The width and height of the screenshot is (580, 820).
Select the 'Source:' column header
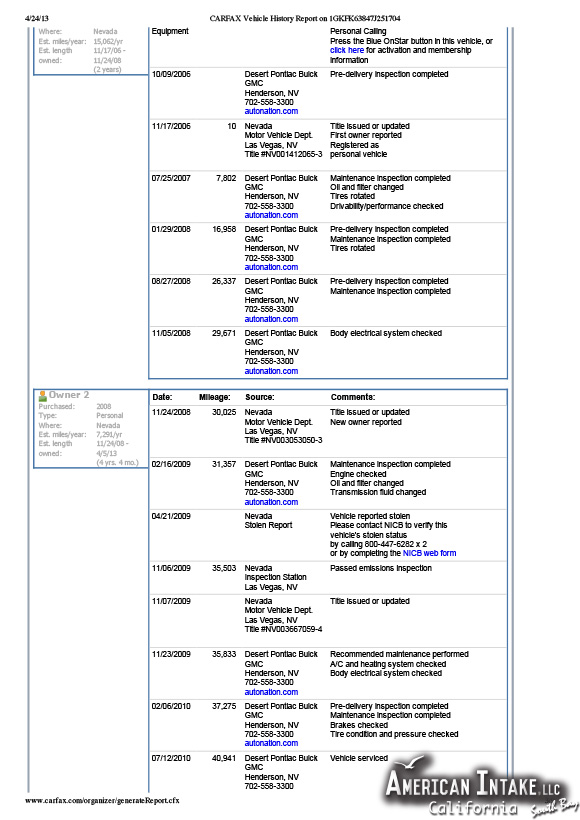tap(259, 397)
